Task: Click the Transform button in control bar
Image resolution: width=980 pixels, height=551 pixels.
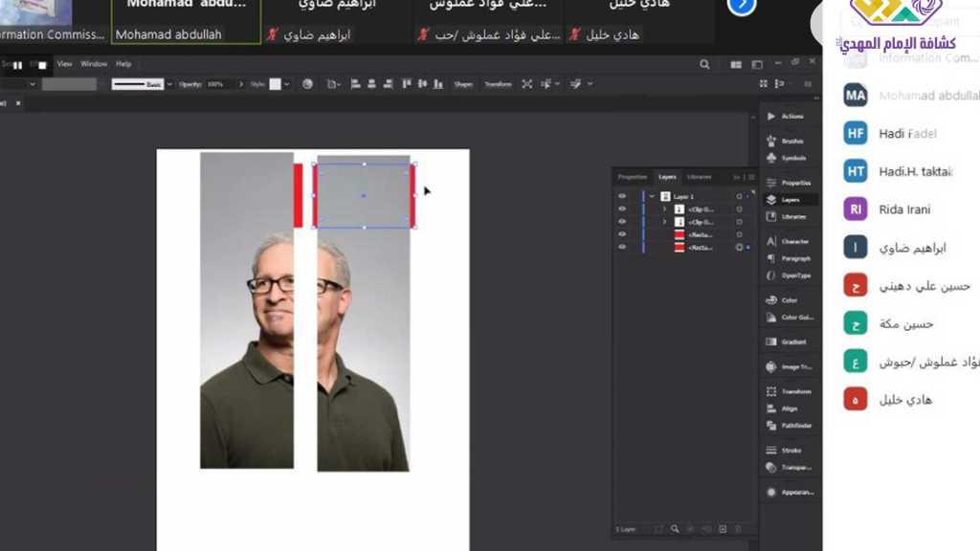Action: pos(498,84)
